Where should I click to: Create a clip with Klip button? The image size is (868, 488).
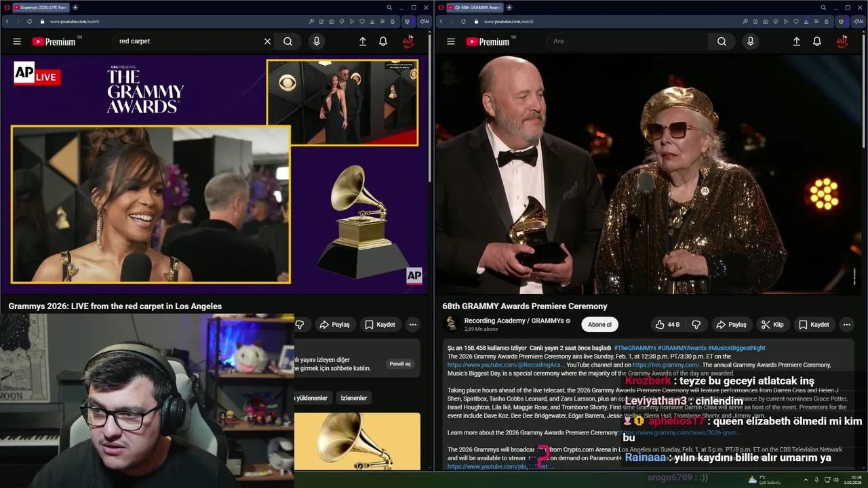pos(772,325)
